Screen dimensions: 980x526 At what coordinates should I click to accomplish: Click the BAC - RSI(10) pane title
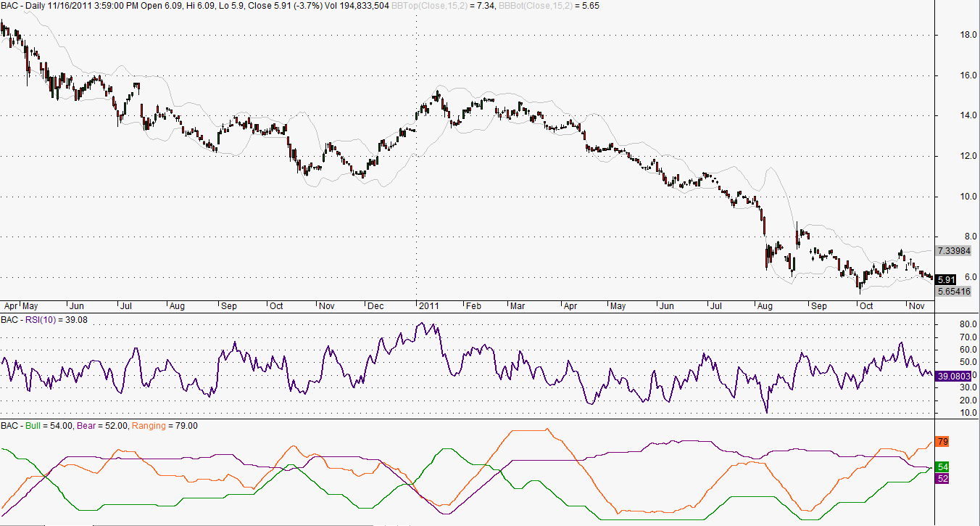(x=27, y=319)
